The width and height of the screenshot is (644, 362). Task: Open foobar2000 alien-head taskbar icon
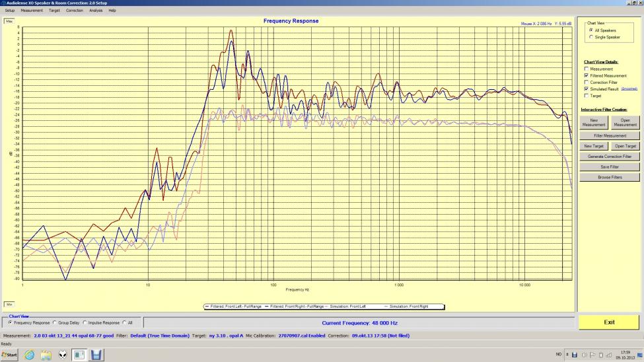point(63,355)
